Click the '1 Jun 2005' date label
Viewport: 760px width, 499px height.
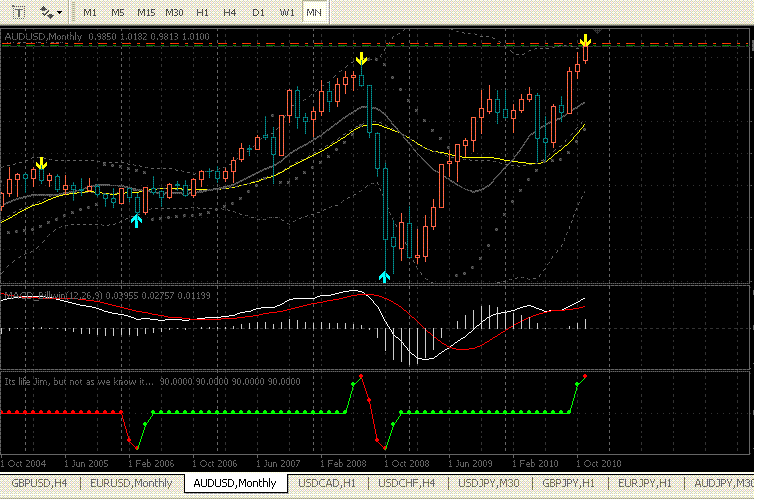[x=86, y=464]
